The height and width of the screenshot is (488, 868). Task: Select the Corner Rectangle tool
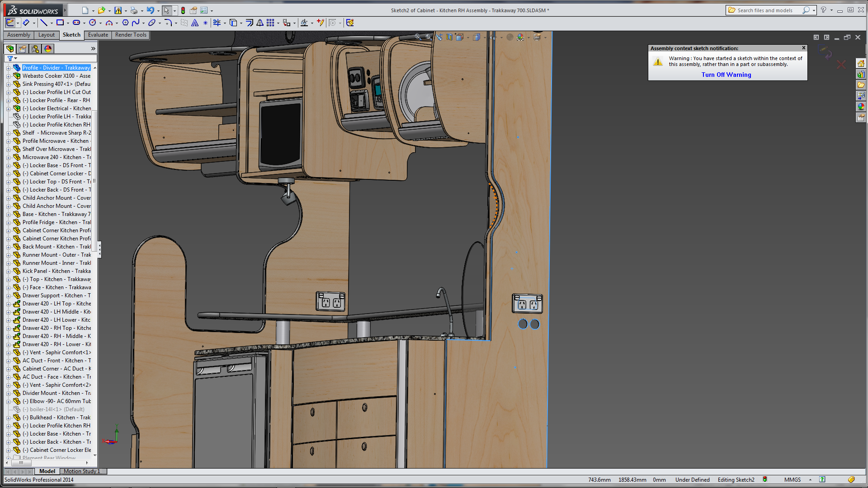[x=60, y=23]
